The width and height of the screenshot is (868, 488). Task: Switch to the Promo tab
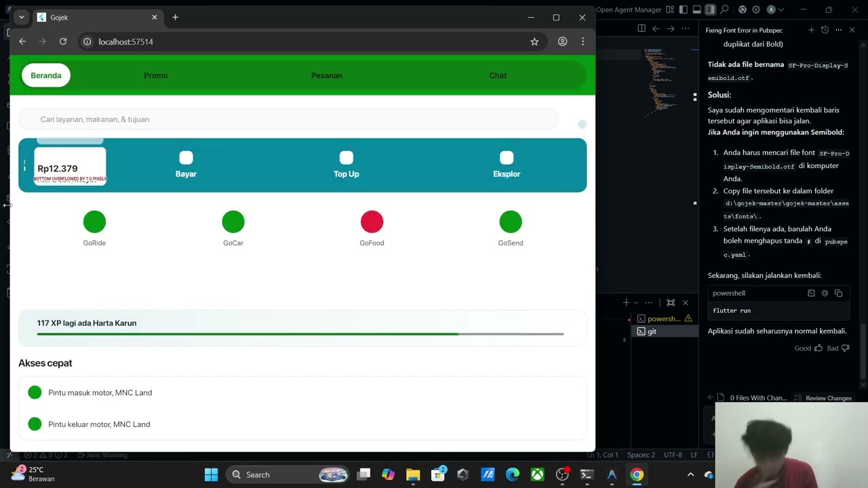[156, 75]
